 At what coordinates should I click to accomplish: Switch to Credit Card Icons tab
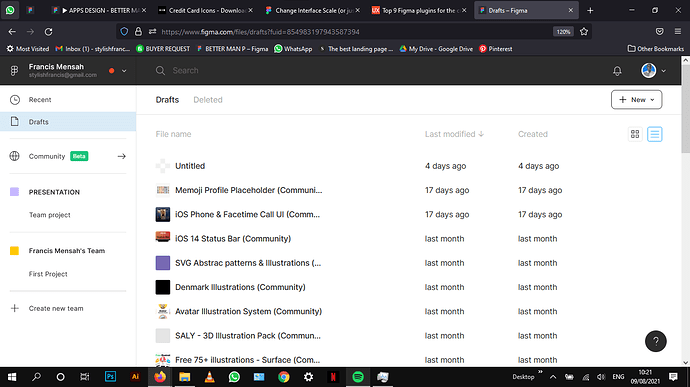tap(206, 10)
